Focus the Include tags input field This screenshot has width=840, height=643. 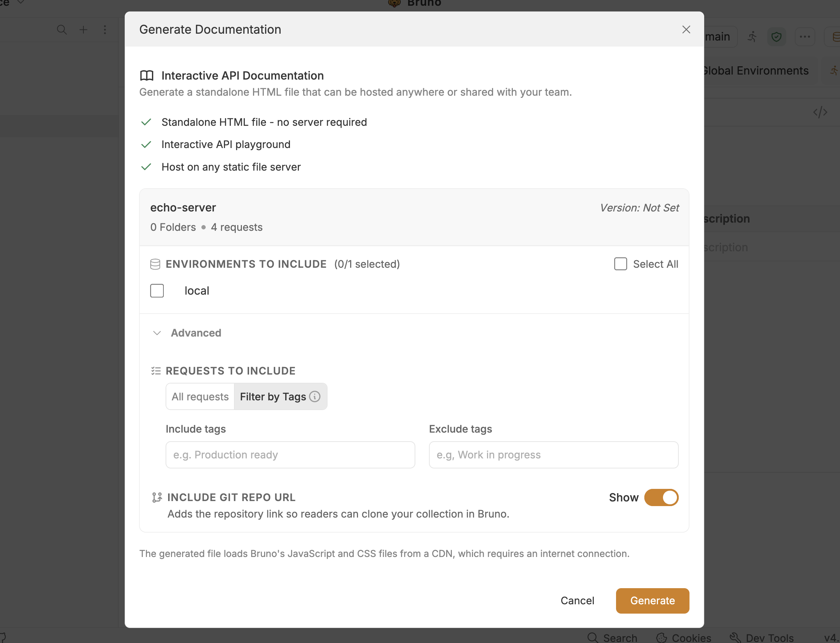[x=290, y=455]
